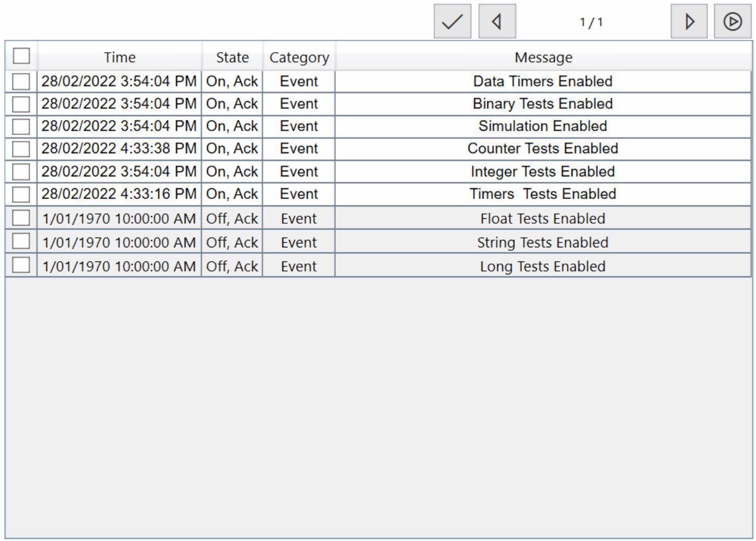The width and height of the screenshot is (756, 541).
Task: Check the Timers Tests Enabled row checkbox
Action: 21,194
